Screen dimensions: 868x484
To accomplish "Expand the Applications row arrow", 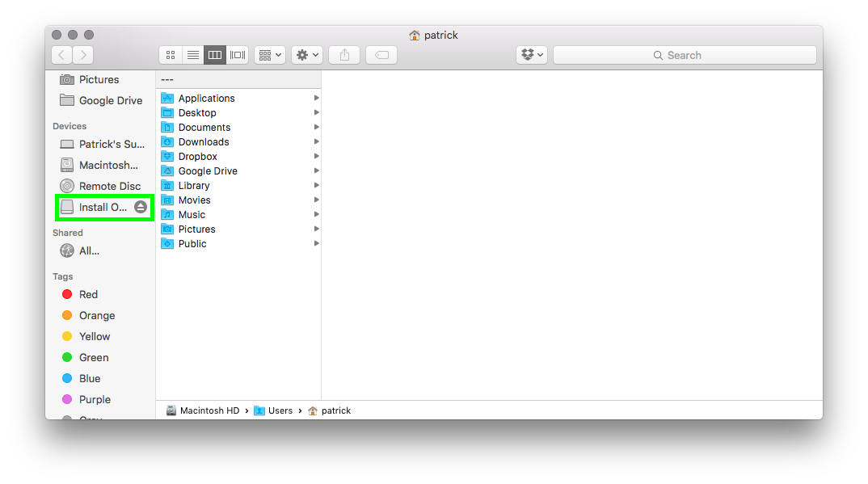I will click(317, 98).
